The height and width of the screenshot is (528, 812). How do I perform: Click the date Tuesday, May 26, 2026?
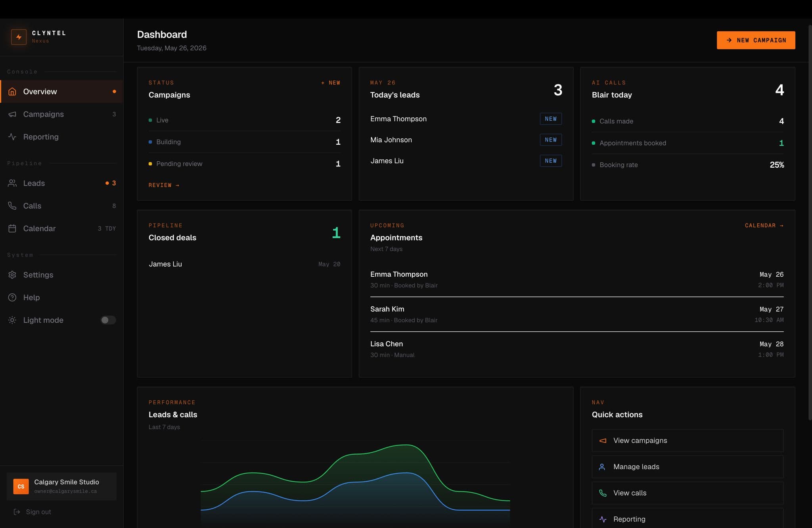point(172,48)
